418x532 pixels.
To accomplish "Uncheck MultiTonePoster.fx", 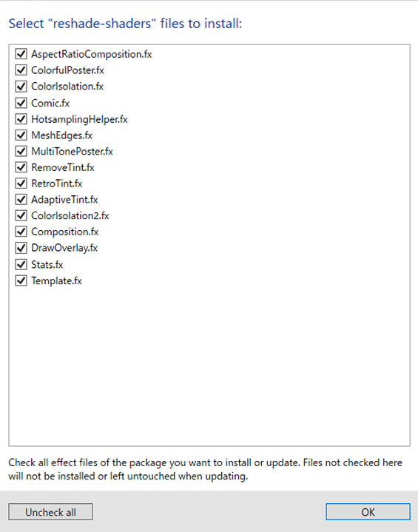I will (21, 152).
